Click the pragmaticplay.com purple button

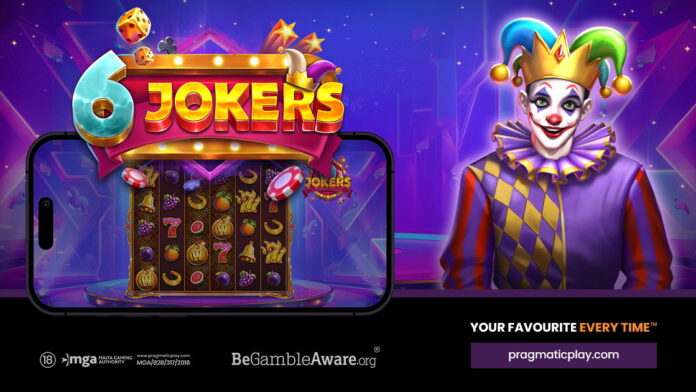563,355
